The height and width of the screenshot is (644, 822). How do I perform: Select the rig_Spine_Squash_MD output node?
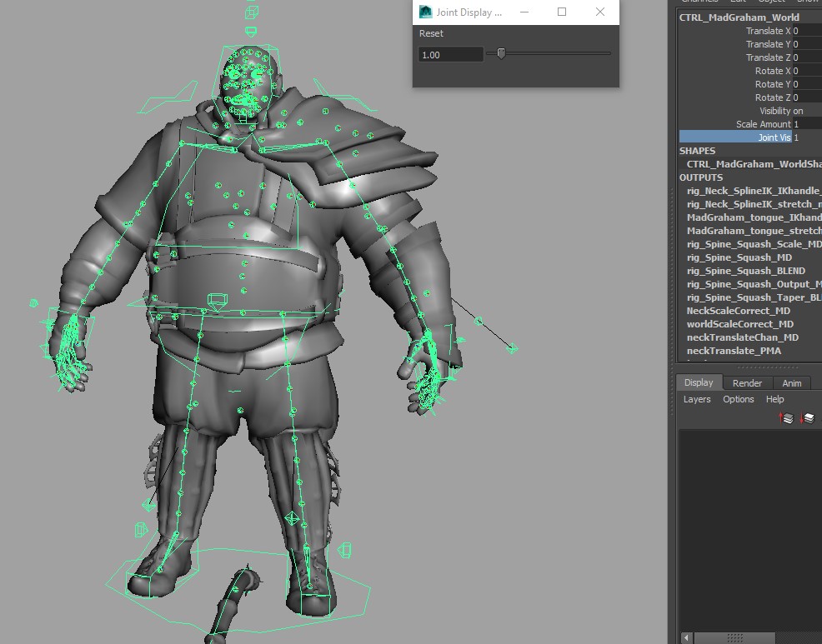tap(739, 257)
